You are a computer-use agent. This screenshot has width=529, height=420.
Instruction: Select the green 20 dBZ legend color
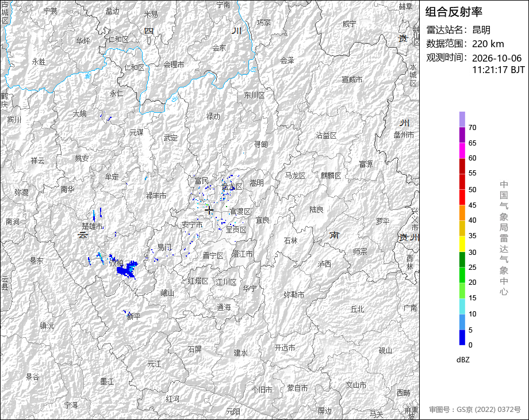(462, 274)
